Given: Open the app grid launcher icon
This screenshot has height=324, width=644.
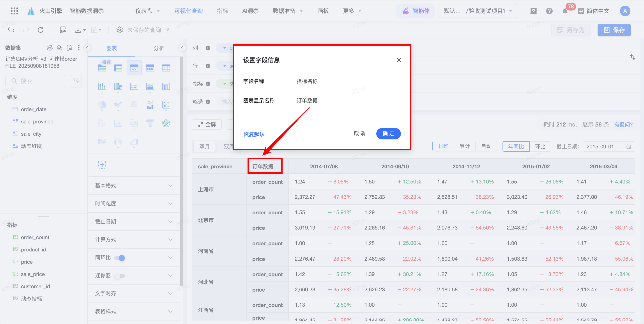Looking at the screenshot, I should pos(14,11).
